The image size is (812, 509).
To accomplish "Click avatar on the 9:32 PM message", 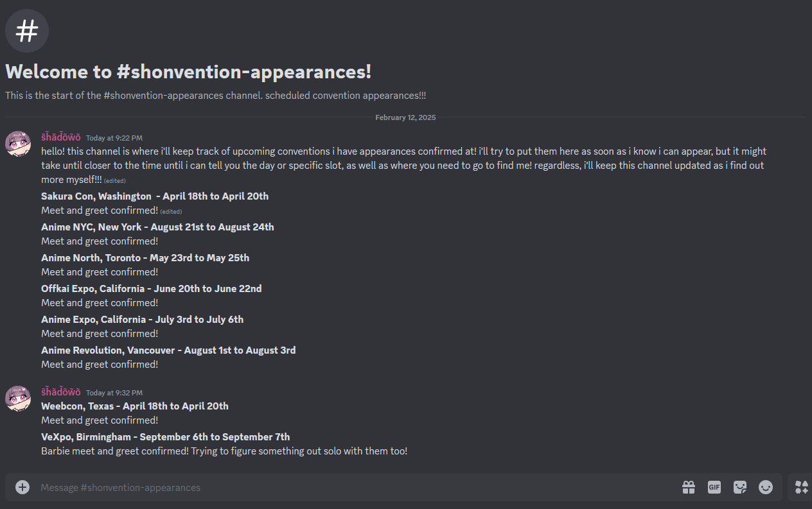I will (x=18, y=398).
